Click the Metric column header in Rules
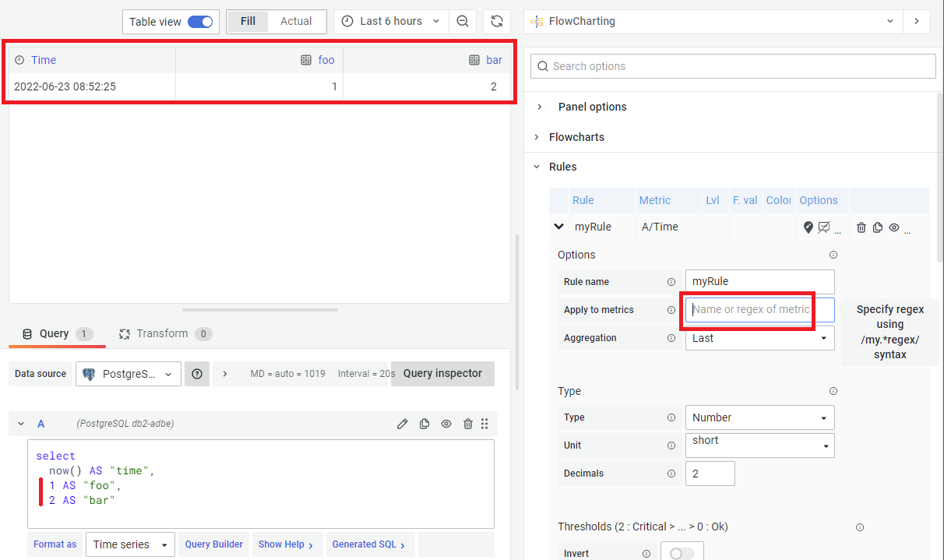 click(655, 200)
